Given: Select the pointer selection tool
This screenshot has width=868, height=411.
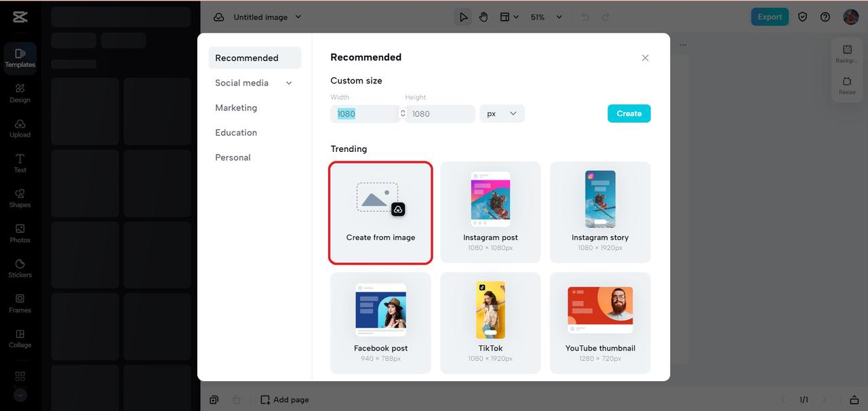Looking at the screenshot, I should (x=463, y=17).
